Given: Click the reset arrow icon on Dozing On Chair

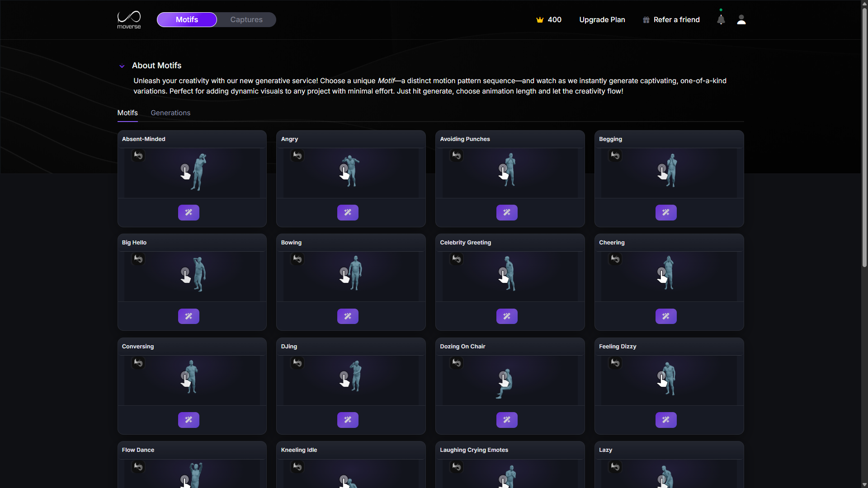Looking at the screenshot, I should point(457,363).
